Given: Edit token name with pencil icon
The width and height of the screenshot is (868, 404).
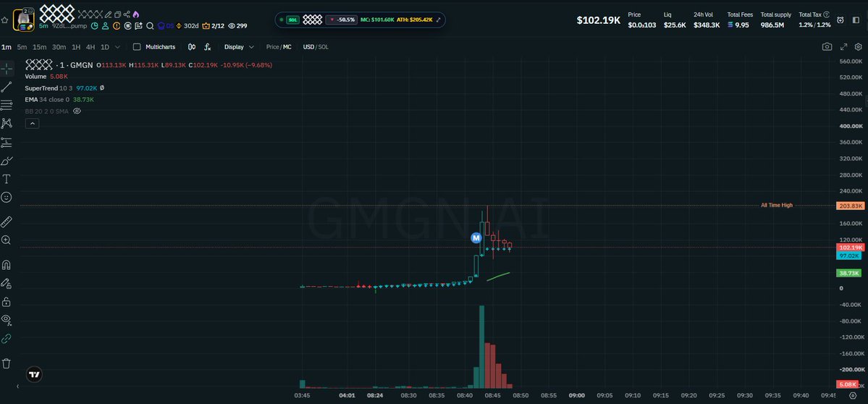Looking at the screenshot, I should [x=108, y=14].
